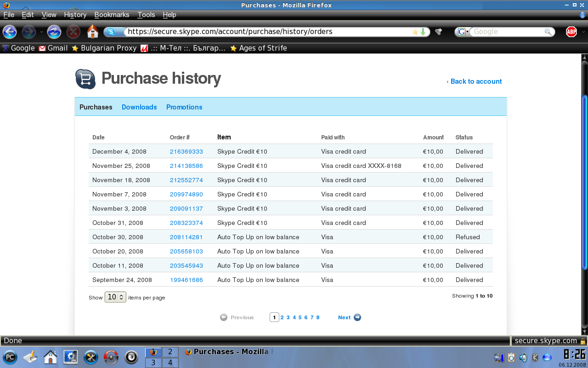Open the File menu

pyautogui.click(x=9, y=15)
